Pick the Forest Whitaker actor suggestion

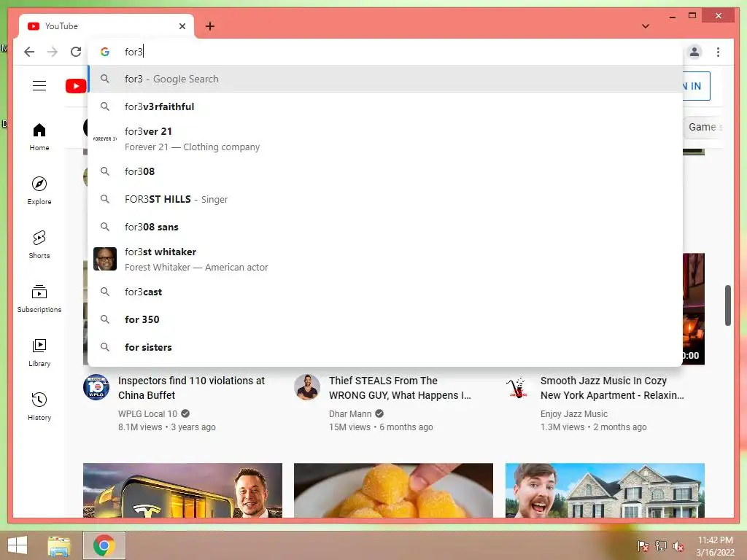pyautogui.click(x=385, y=260)
